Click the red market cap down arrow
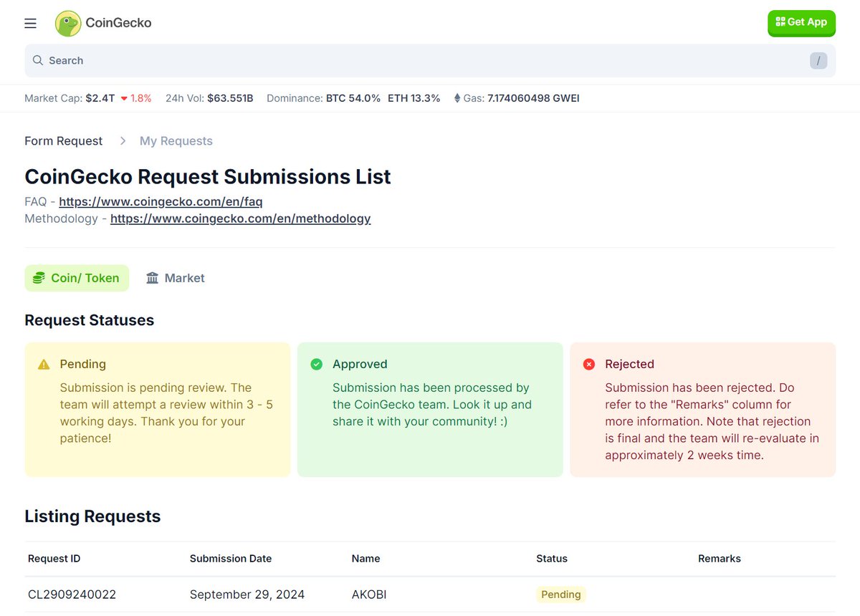 pos(124,99)
